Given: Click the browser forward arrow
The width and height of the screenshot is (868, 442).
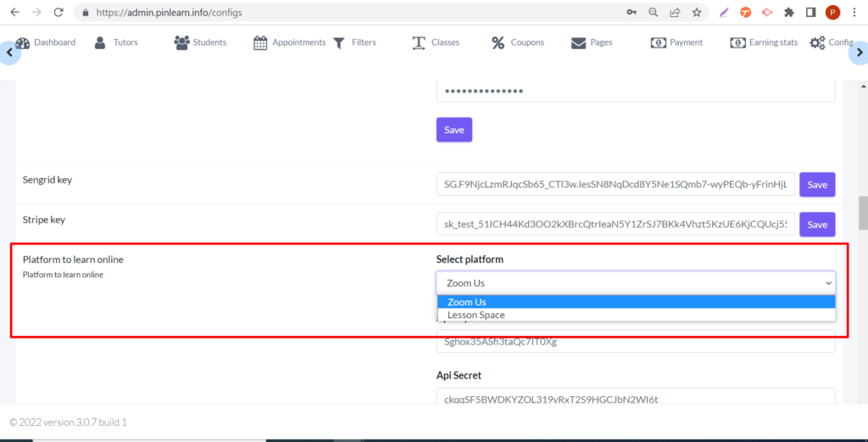Looking at the screenshot, I should point(36,12).
